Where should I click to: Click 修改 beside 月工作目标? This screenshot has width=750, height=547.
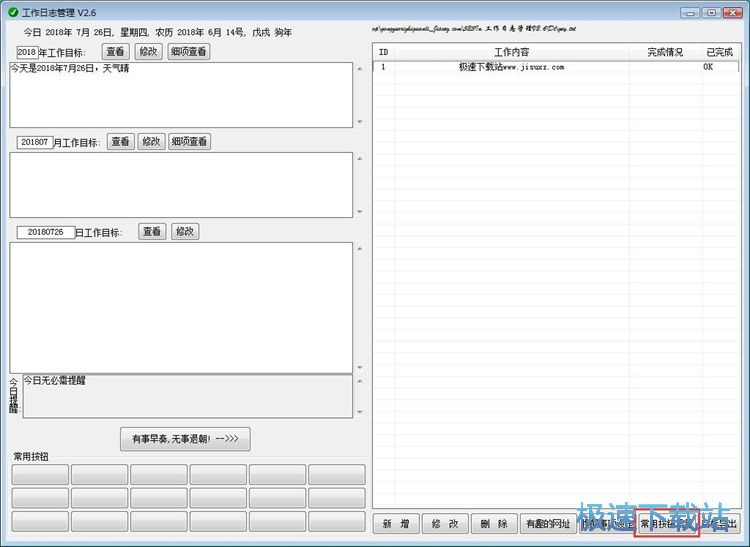pos(151,142)
